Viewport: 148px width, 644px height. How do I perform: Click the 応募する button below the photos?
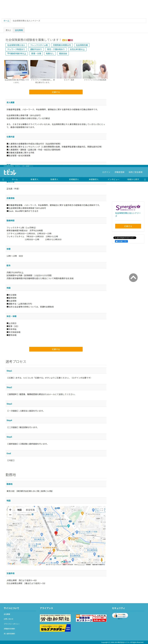(x=56, y=92)
